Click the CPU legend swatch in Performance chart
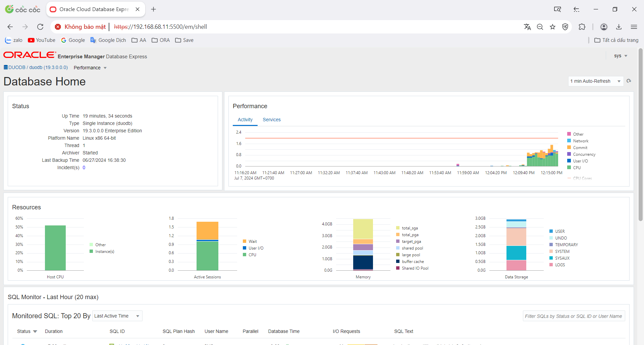This screenshot has height=345, width=644. (569, 167)
